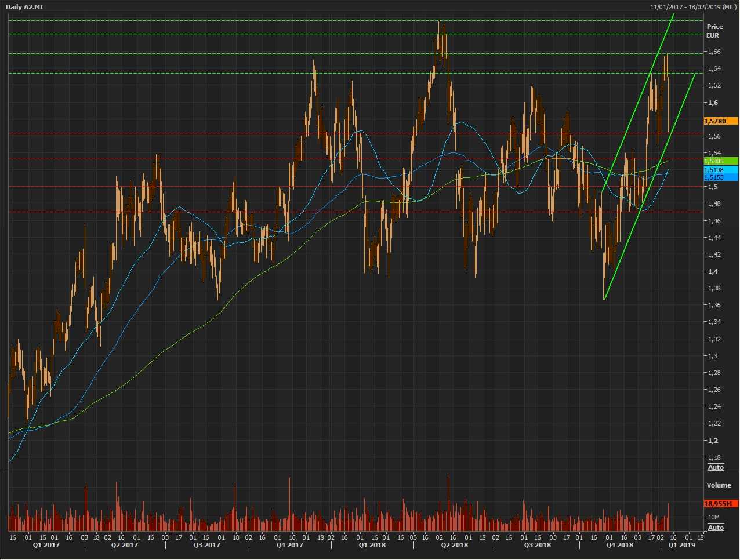Open the Daily A2.MI chart title
The image size is (740, 560).
(27, 6)
